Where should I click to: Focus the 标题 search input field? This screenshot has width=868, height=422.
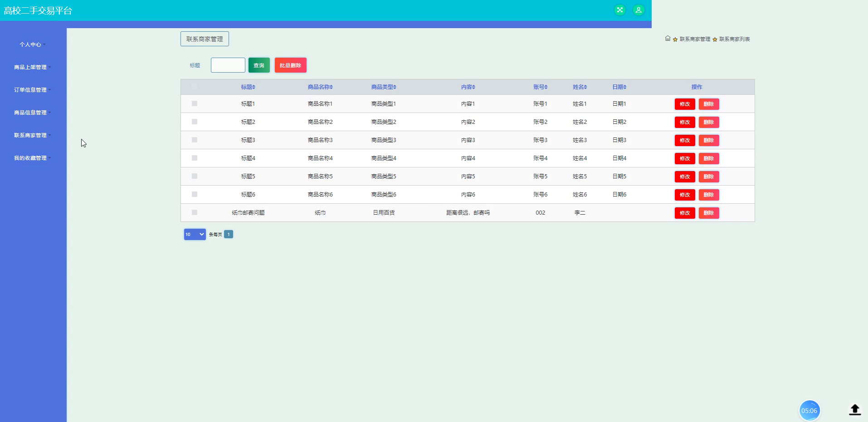pyautogui.click(x=228, y=65)
